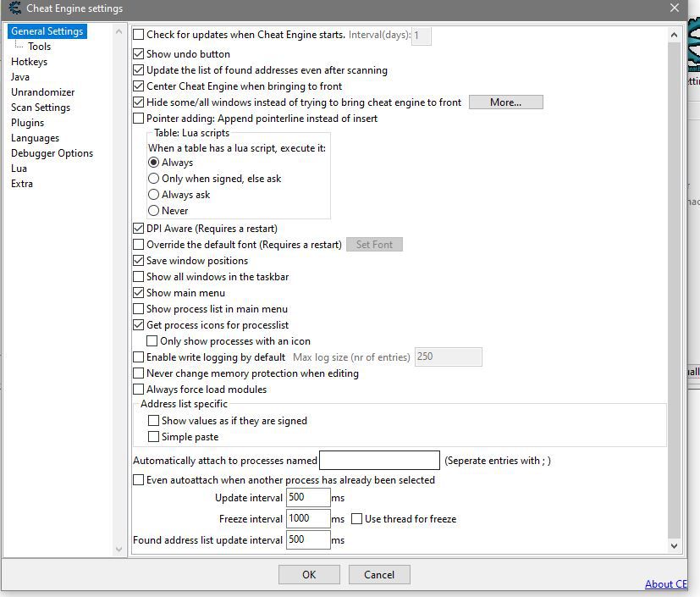
Task: Check Never change memory protection when editing
Action: point(139,373)
